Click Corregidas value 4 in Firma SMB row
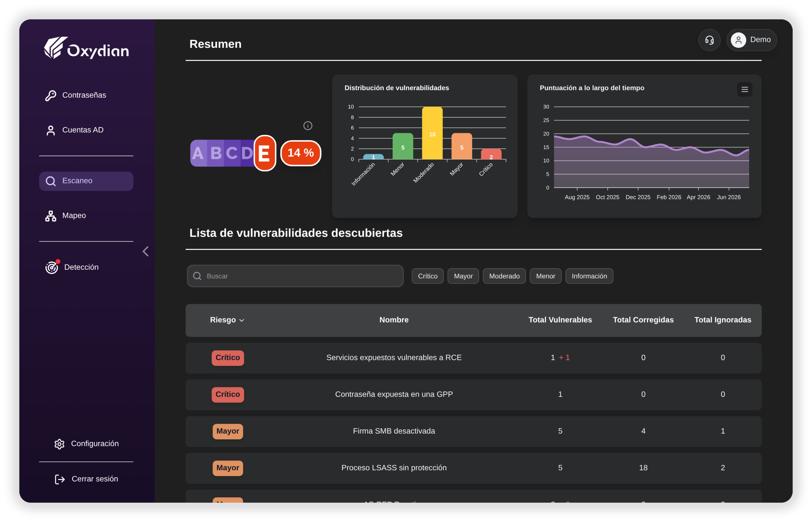The height and width of the screenshot is (522, 812). (643, 431)
